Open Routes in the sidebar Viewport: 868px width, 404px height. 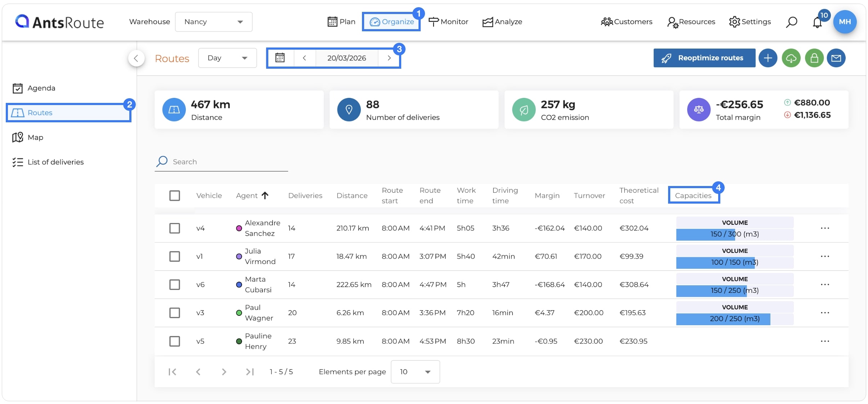[x=68, y=113]
